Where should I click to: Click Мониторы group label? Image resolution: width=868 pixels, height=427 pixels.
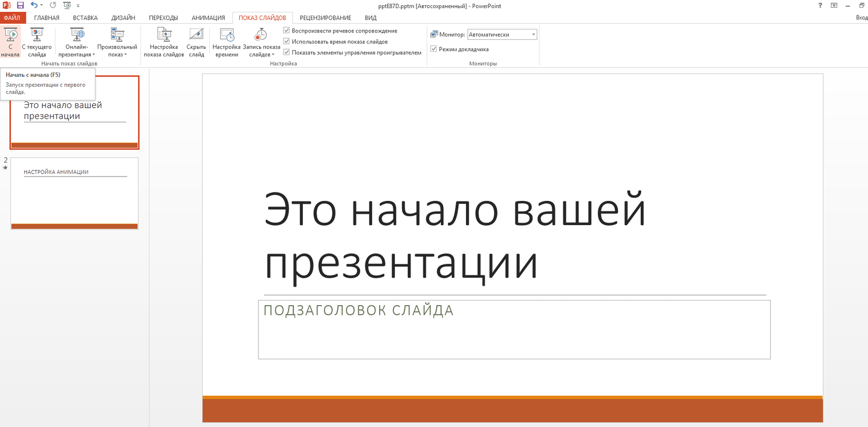tap(483, 64)
